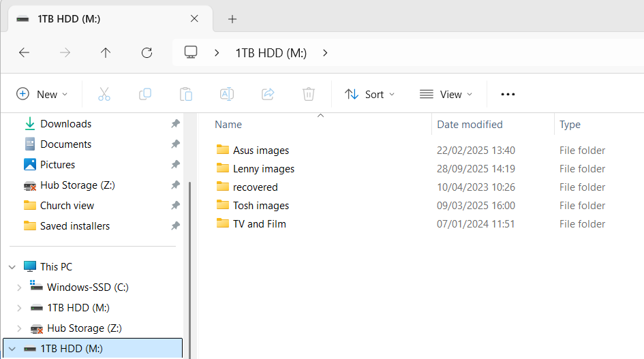Click the TV and Film folder icon
The width and height of the screenshot is (644, 359).
[x=223, y=223]
